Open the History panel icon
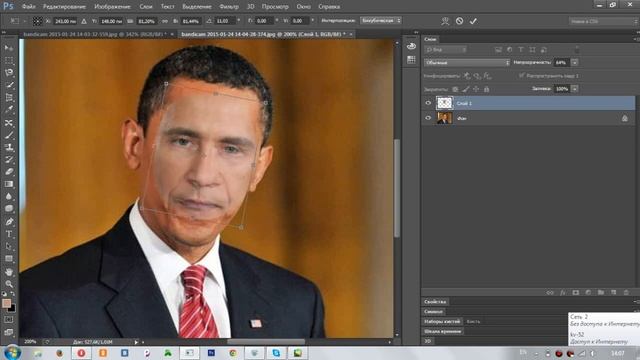Image resolution: width=640 pixels, height=360 pixels. pyautogui.click(x=411, y=46)
